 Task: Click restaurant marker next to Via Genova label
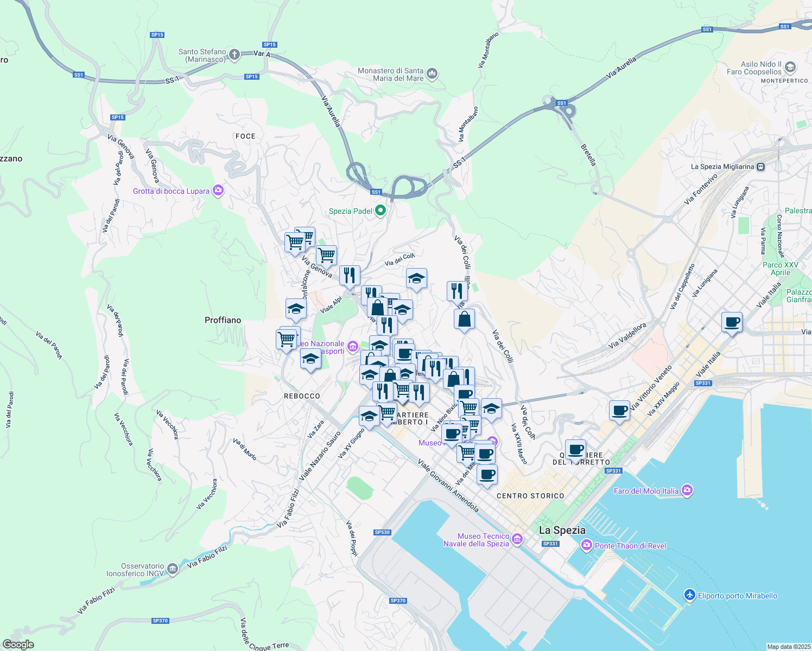[x=350, y=276]
